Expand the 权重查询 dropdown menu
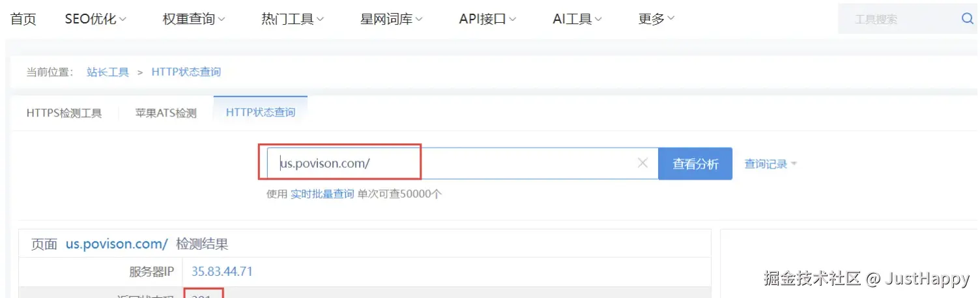 coord(194,20)
